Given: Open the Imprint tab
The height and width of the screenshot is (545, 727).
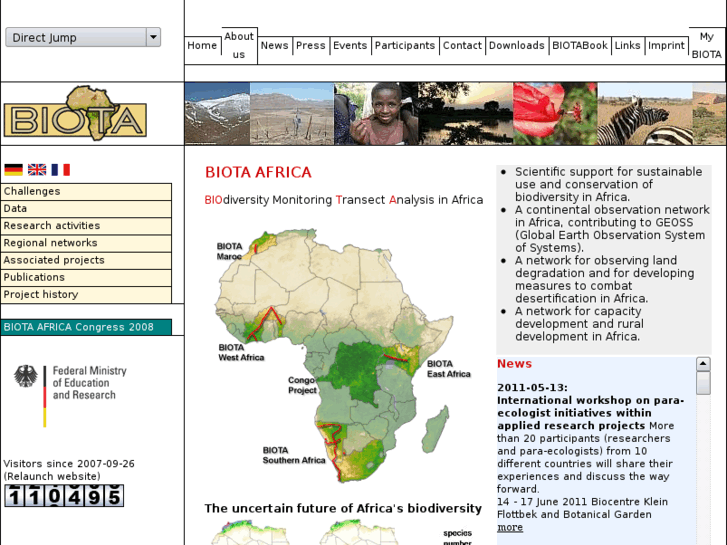Looking at the screenshot, I should click(666, 45).
